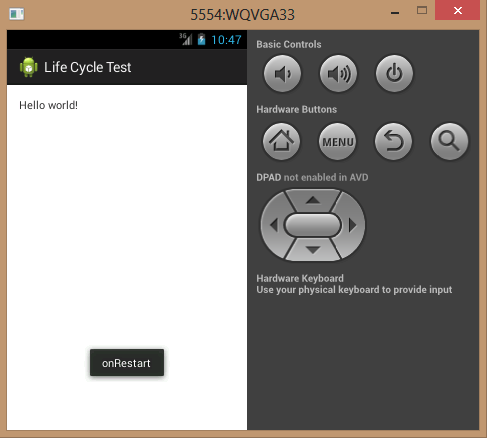Click the DPAD down arrow
Viewport: 487px width, 438px height.
(313, 250)
